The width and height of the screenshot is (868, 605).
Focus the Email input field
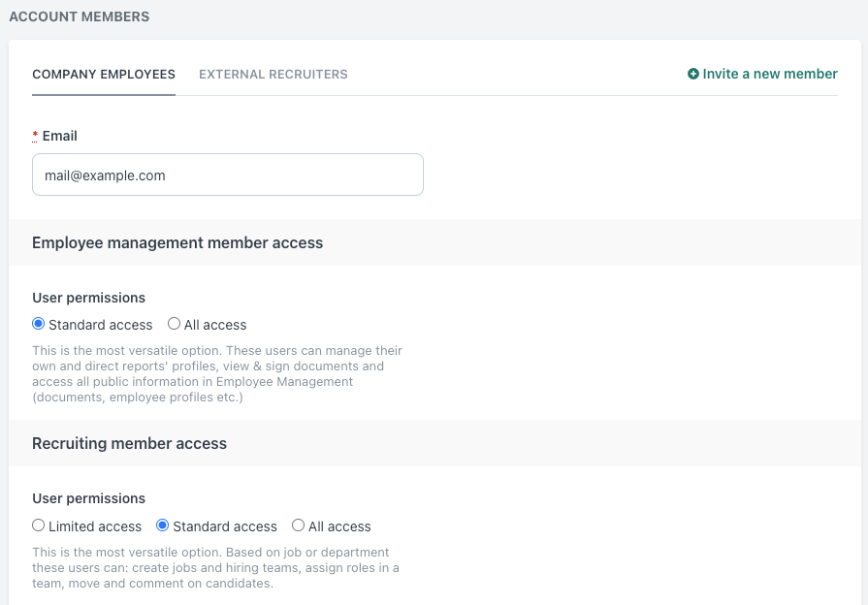(228, 175)
